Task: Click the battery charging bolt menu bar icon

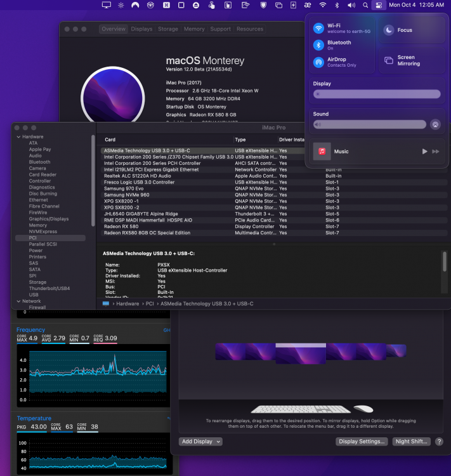Action: point(293,5)
